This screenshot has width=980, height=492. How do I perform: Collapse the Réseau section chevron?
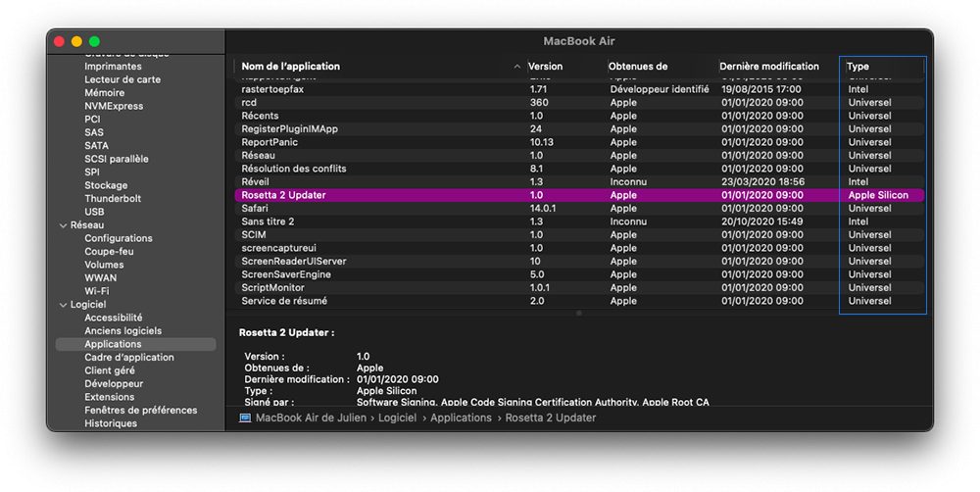(63, 225)
